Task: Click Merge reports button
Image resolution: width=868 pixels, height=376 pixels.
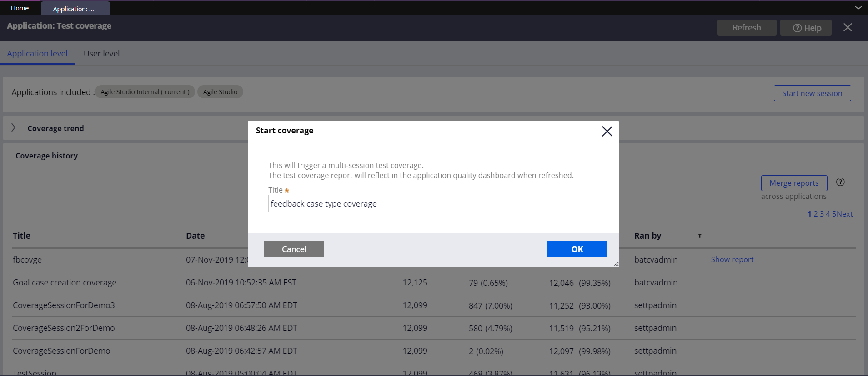Action: (794, 183)
